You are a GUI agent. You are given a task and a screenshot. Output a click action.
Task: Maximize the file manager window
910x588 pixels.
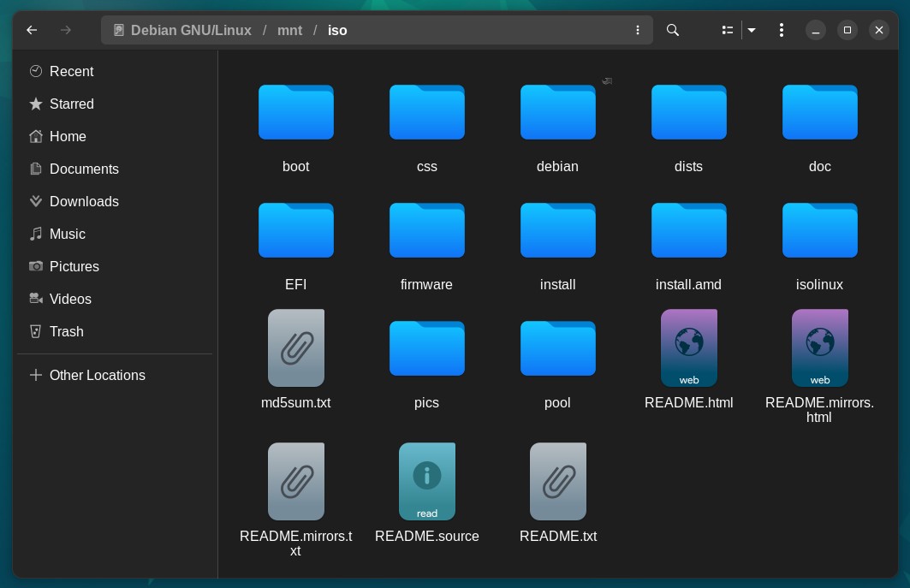click(x=848, y=30)
